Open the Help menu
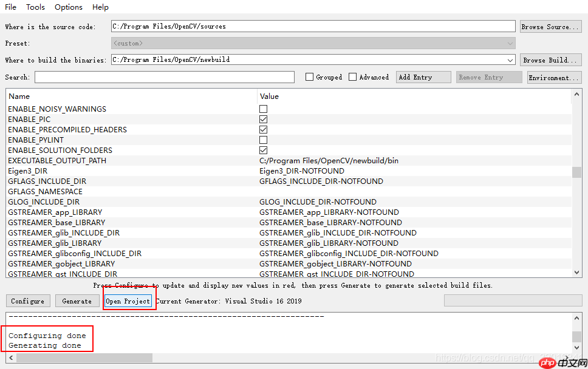 pyautogui.click(x=100, y=7)
